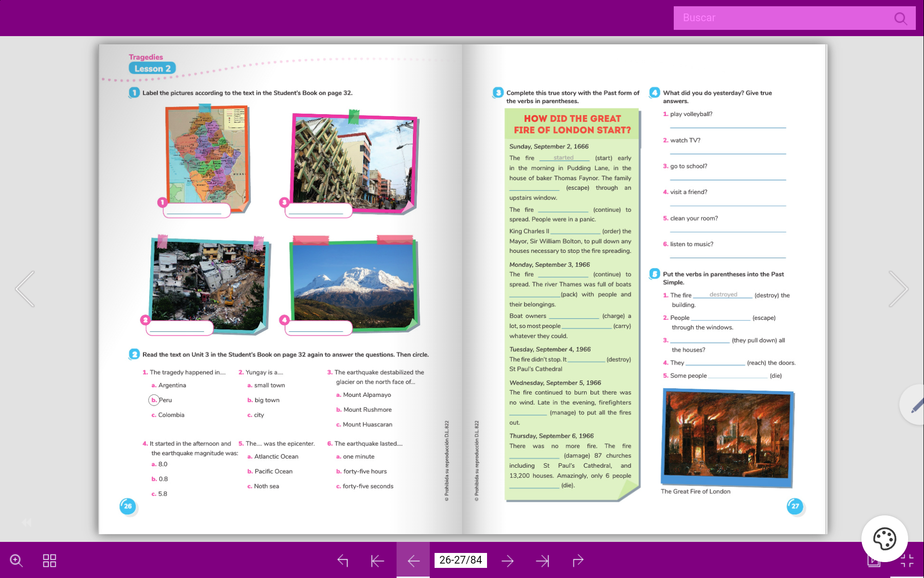Jump to the first page
Viewport: 924px width, 578px height.
[378, 560]
